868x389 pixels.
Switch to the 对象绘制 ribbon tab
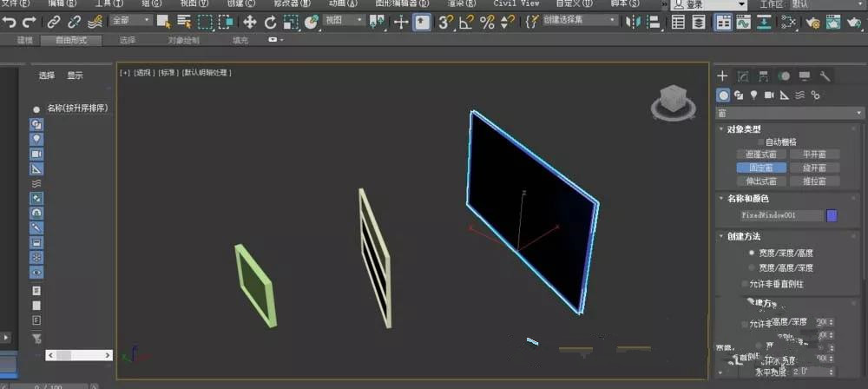coord(183,41)
